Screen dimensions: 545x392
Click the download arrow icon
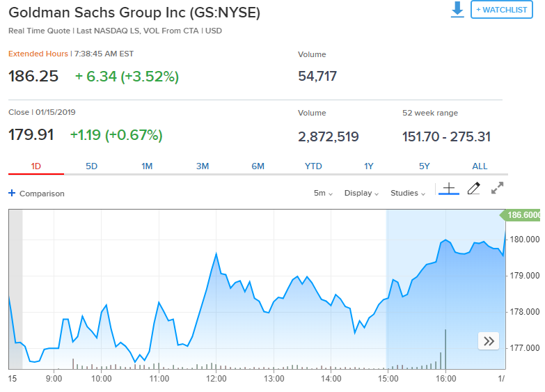click(x=457, y=10)
